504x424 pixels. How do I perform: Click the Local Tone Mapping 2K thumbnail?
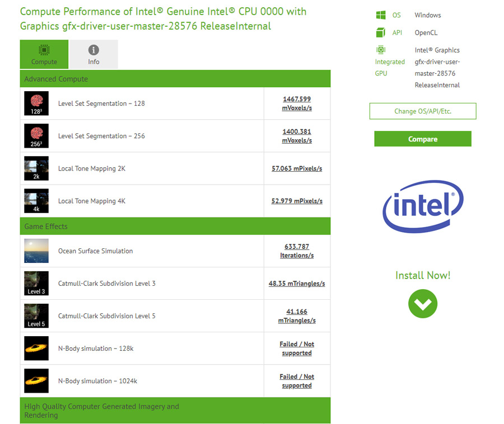[36, 168]
